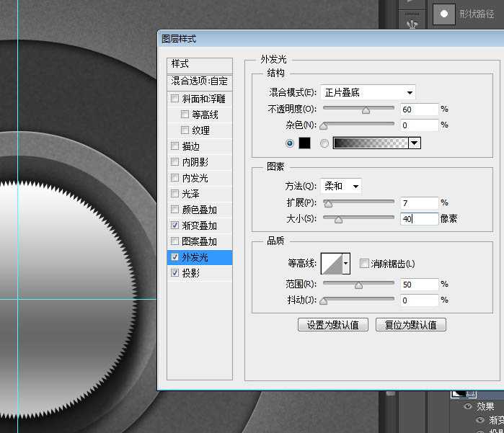Enable the 描边 (Stroke) checkbox
This screenshot has height=433, width=504.
(x=175, y=146)
